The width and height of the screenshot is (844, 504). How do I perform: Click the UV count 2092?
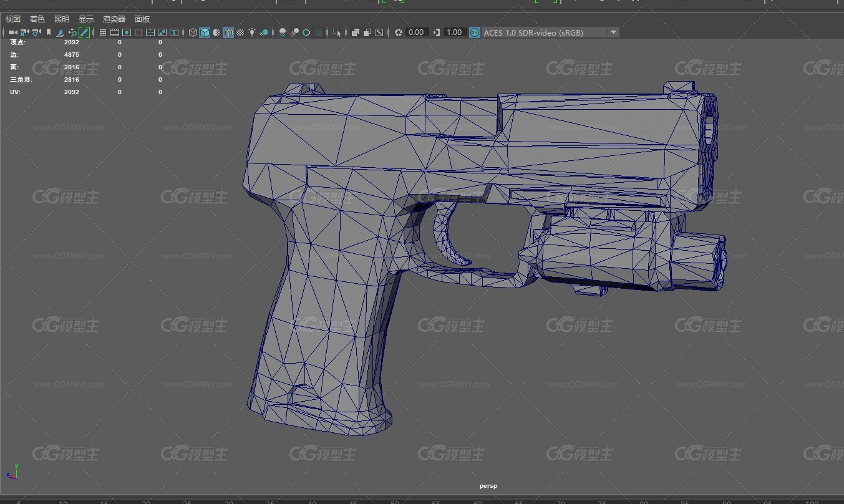click(x=72, y=92)
